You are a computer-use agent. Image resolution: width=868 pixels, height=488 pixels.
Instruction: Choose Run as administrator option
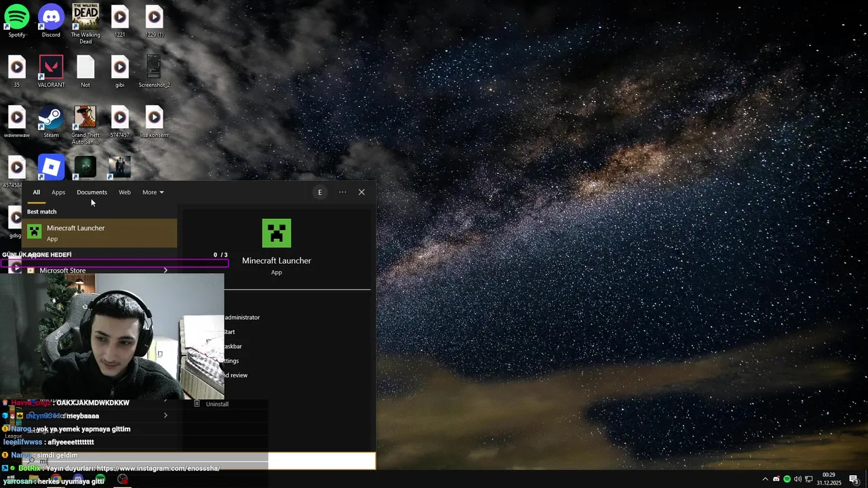tap(242, 317)
